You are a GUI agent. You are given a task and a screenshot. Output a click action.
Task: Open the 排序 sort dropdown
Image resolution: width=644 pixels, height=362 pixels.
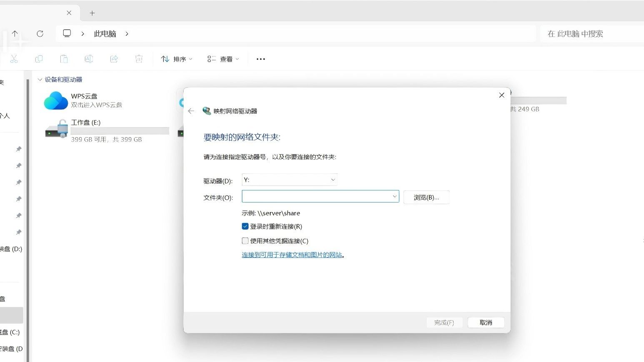coord(177,59)
